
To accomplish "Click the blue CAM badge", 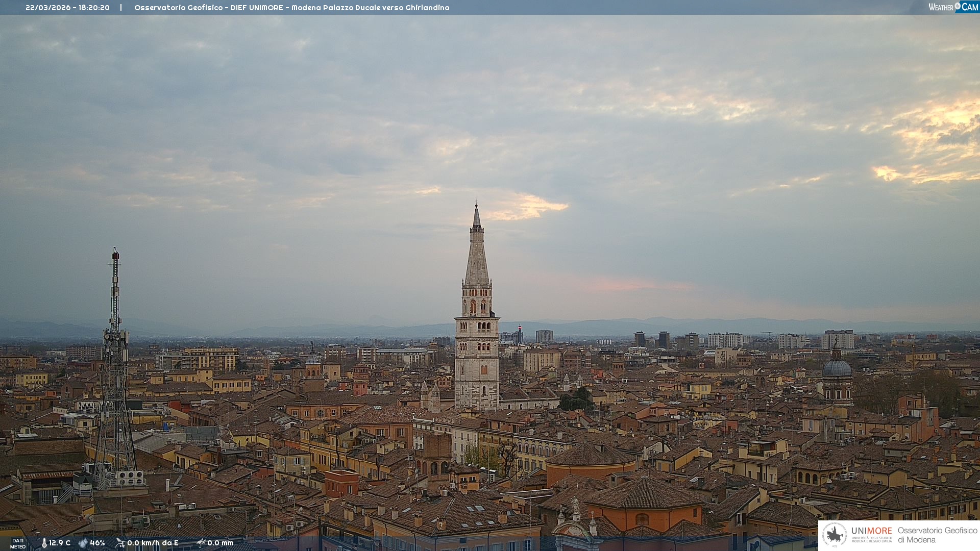I will click(970, 7).
